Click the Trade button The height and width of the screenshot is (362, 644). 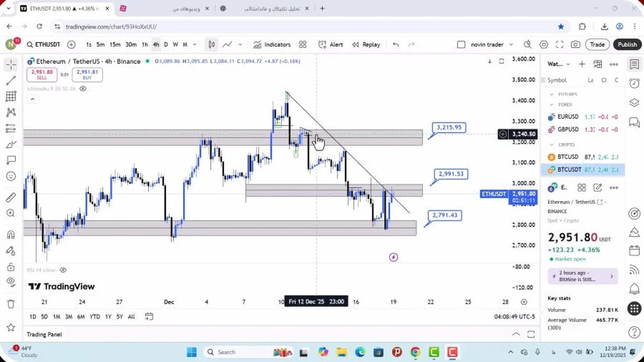[x=597, y=45]
